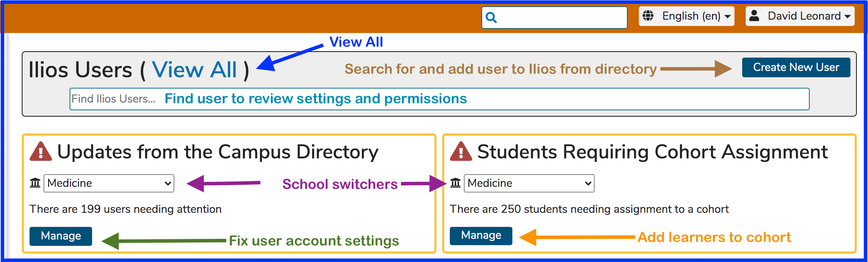Click the Campus Directory warning triangle icon
The width and height of the screenshot is (868, 262).
point(41,151)
